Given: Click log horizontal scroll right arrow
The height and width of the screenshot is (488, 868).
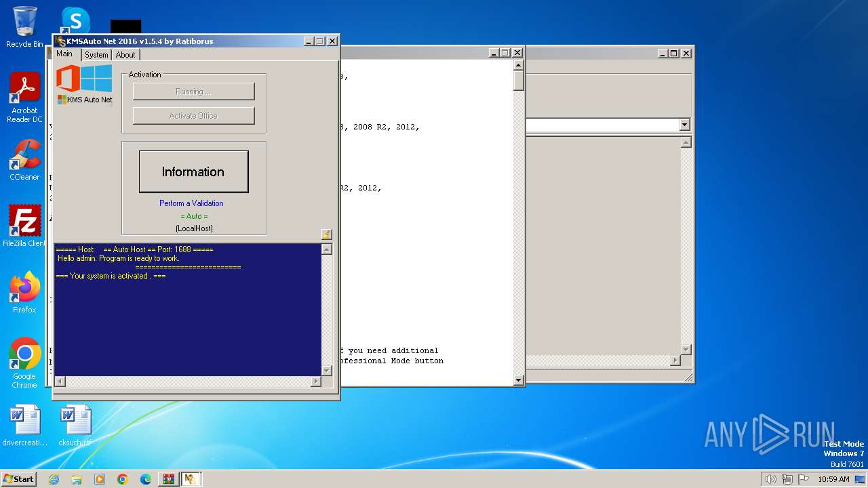Looking at the screenshot, I should click(315, 382).
